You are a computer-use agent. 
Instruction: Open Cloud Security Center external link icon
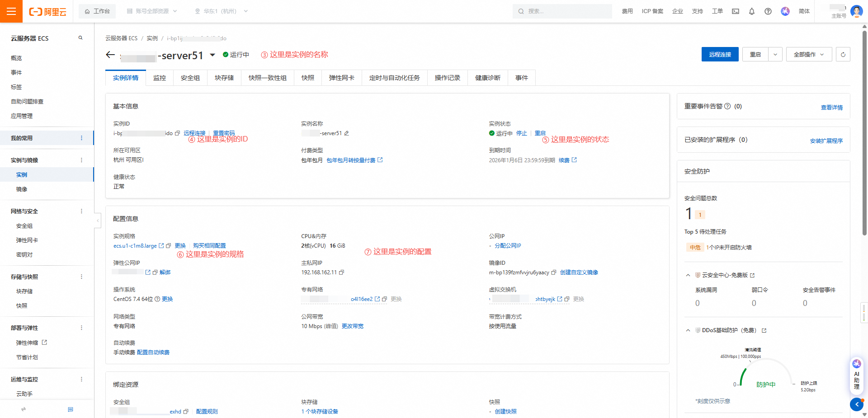(x=752, y=275)
